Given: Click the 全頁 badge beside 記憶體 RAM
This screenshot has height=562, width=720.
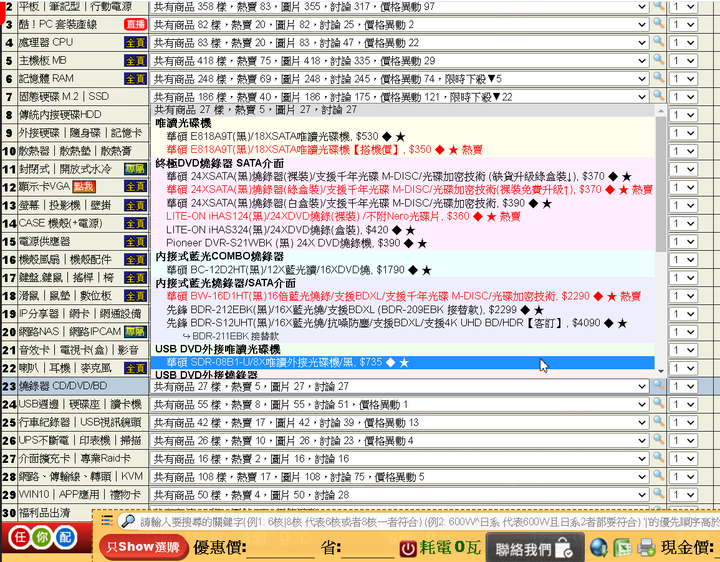Looking at the screenshot, I should tap(135, 79).
